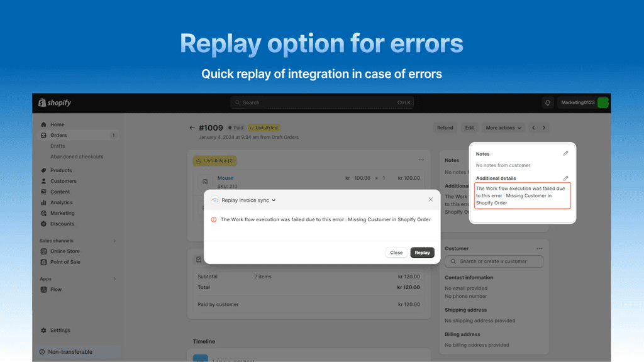644x362 pixels.
Task: Click the pencil icon beside Notes
Action: [565, 153]
